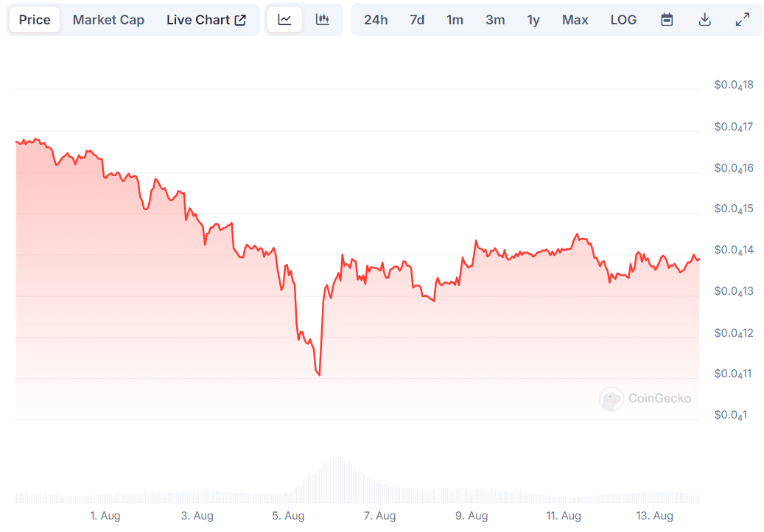Download the chart data

(x=704, y=20)
